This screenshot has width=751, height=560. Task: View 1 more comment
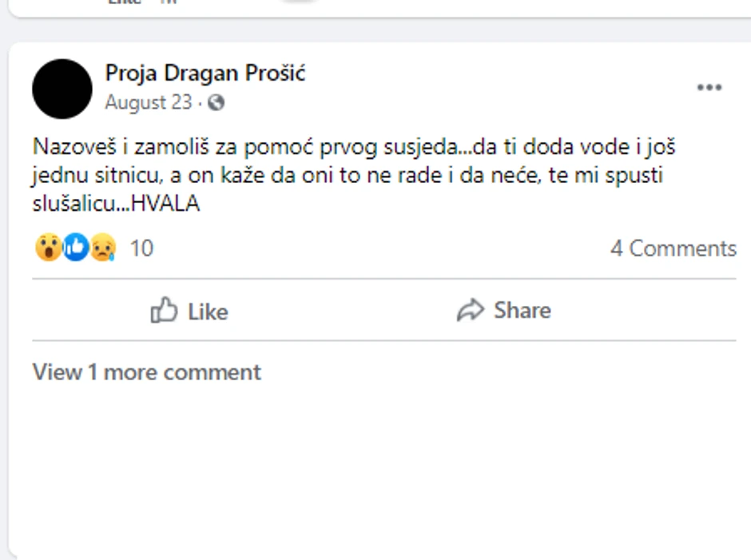click(145, 371)
